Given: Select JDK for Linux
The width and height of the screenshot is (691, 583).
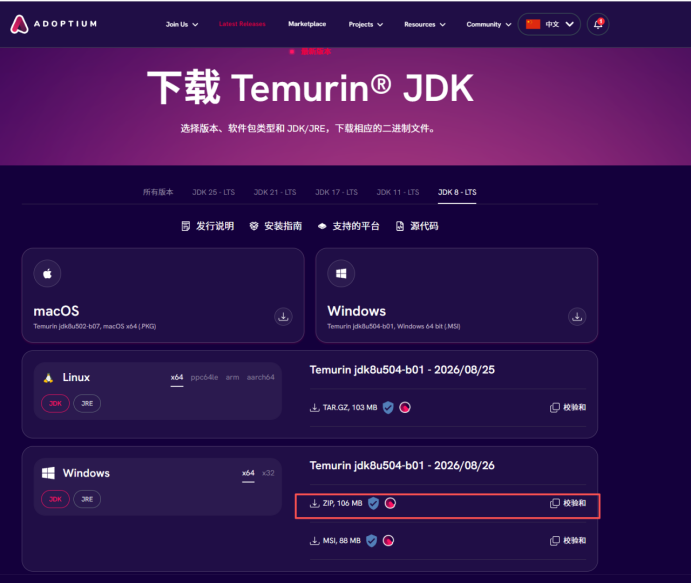Looking at the screenshot, I should [55, 404].
